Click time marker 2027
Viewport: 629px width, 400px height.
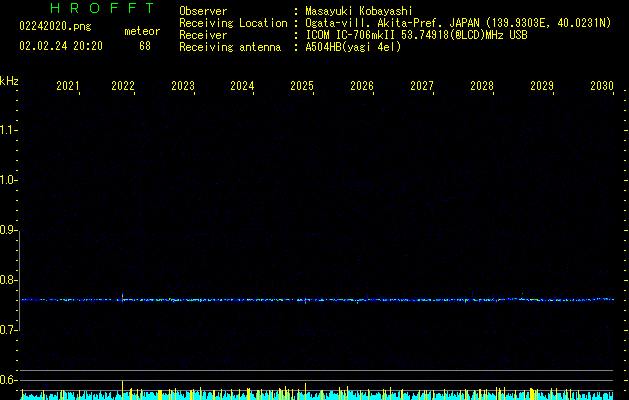(x=422, y=86)
